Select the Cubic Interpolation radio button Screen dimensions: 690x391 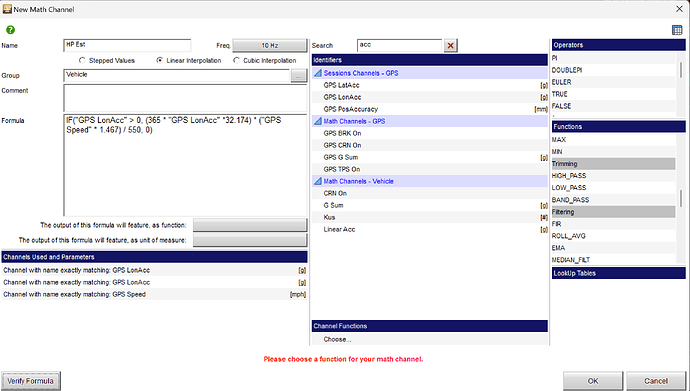(x=236, y=60)
